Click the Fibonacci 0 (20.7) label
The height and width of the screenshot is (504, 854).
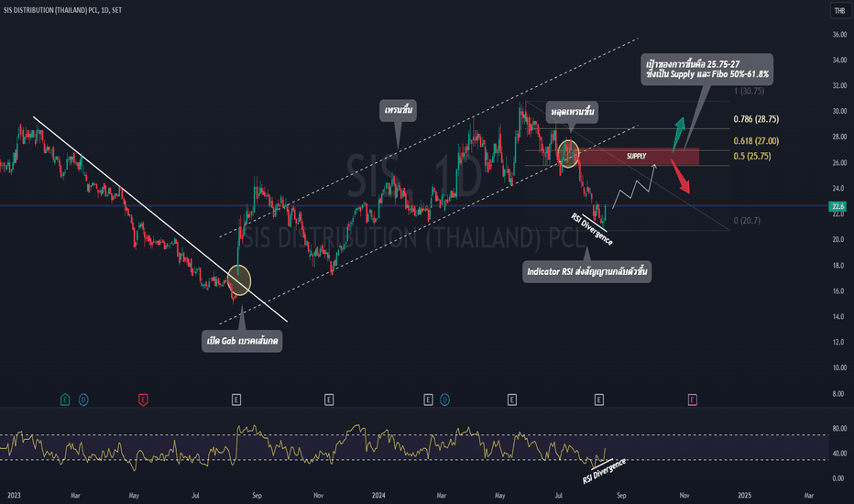(x=747, y=221)
